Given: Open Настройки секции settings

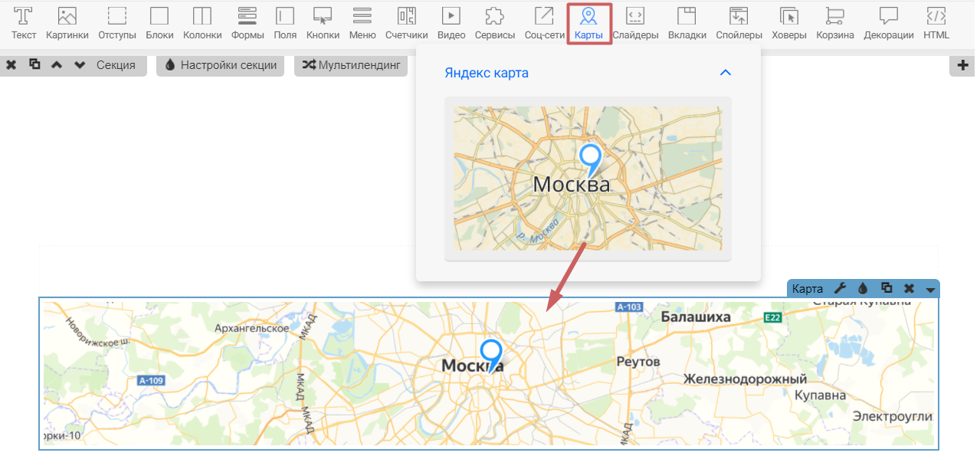Looking at the screenshot, I should click(x=220, y=65).
